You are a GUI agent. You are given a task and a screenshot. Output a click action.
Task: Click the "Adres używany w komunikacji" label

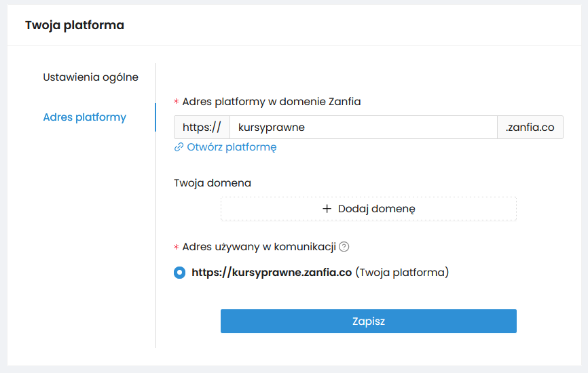[259, 247]
